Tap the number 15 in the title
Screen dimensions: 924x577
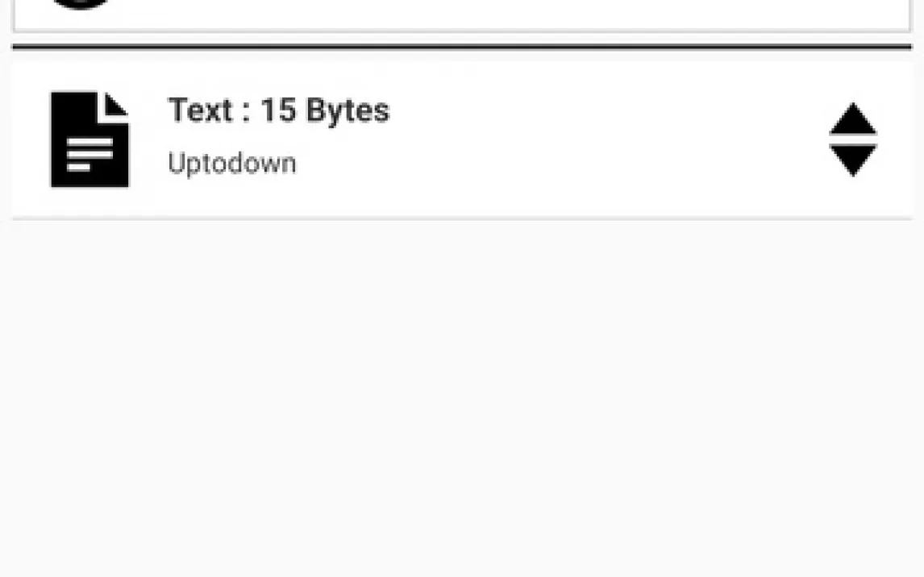click(x=277, y=110)
